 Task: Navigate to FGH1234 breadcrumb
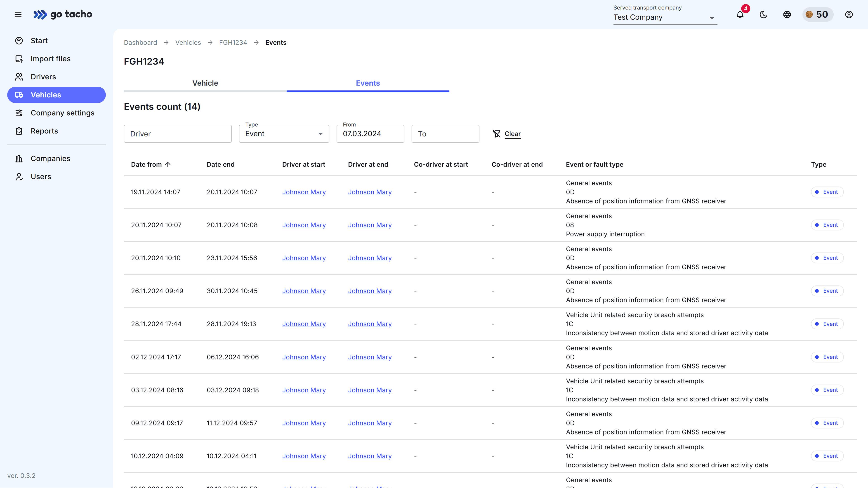[233, 42]
